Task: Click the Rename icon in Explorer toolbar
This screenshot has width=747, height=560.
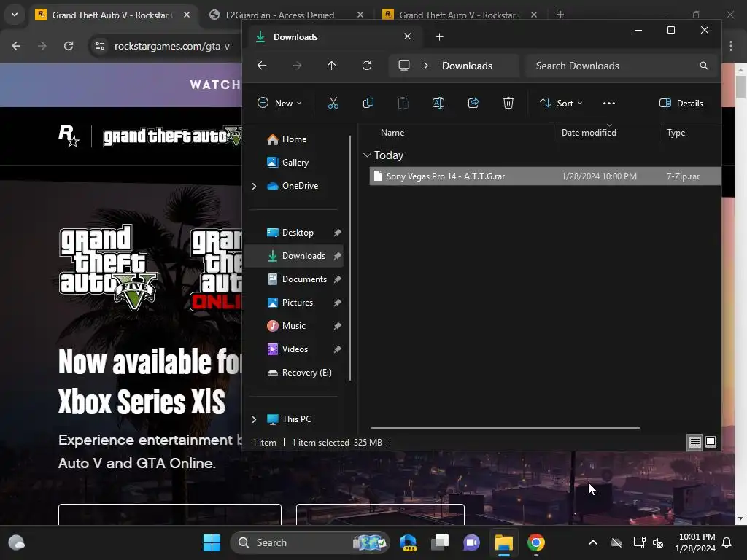Action: coord(438,103)
